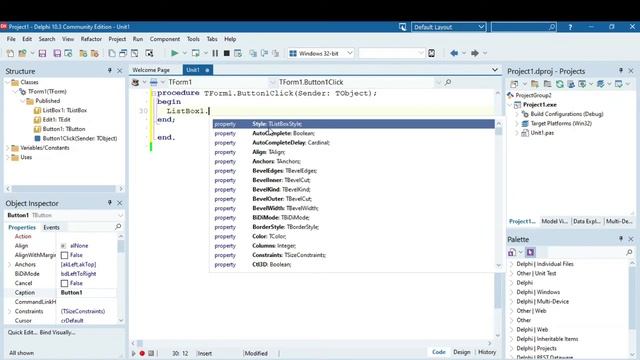The image size is (640, 360).
Task: Open the Tools menu
Action: click(193, 39)
